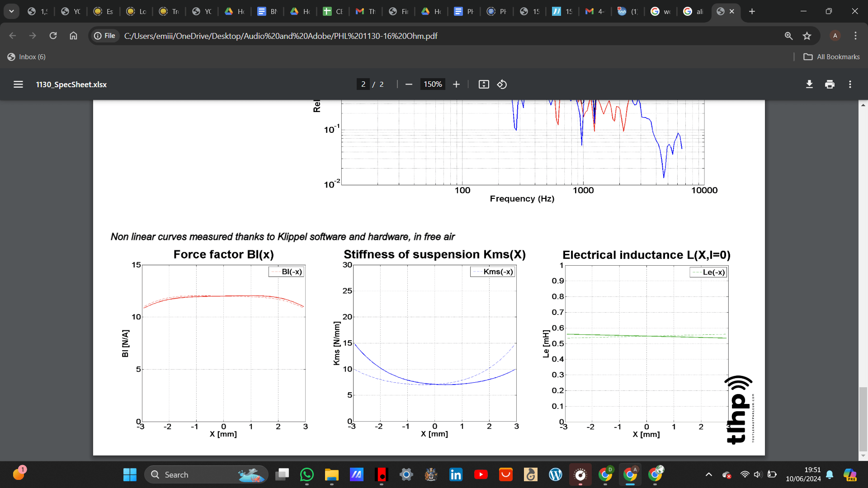Switch to the Google Docs 'BN' tab
Viewport: 868px width, 488px height.
tap(267, 11)
